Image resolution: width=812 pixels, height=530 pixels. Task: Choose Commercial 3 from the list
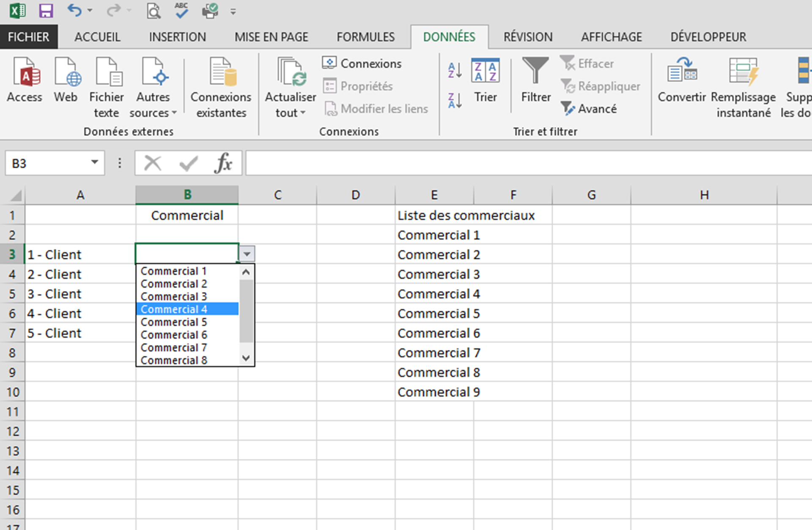click(187, 296)
